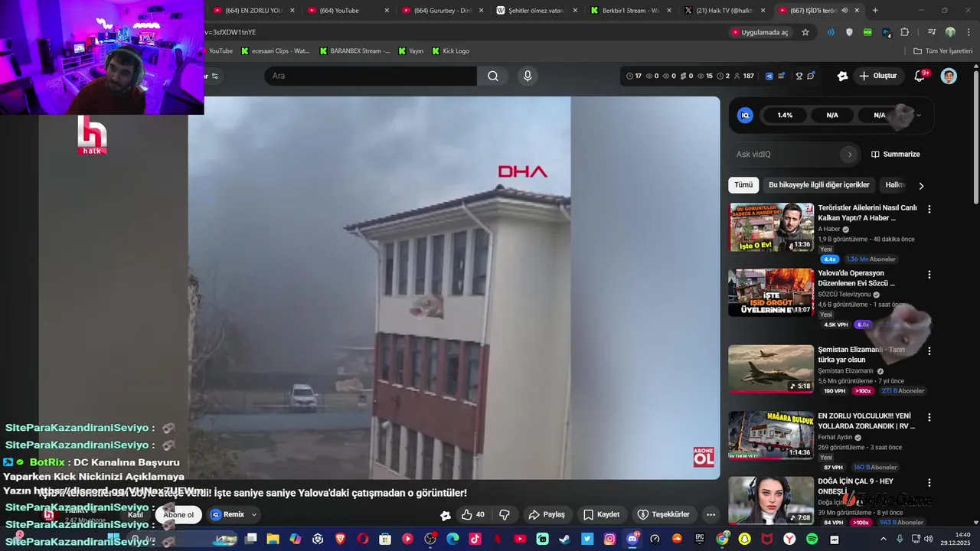Viewport: 980px width, 551px height.
Task: Start voice search with the microphone icon
Action: coord(527,76)
